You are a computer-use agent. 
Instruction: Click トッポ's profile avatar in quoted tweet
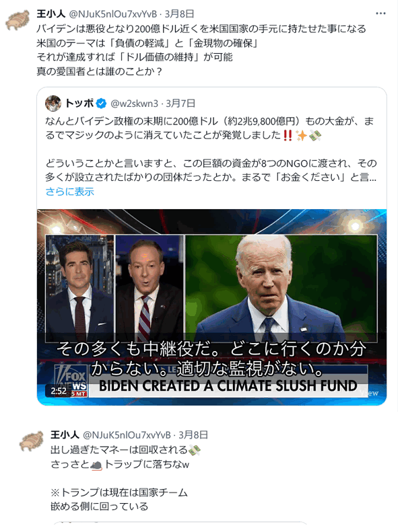click(x=54, y=103)
